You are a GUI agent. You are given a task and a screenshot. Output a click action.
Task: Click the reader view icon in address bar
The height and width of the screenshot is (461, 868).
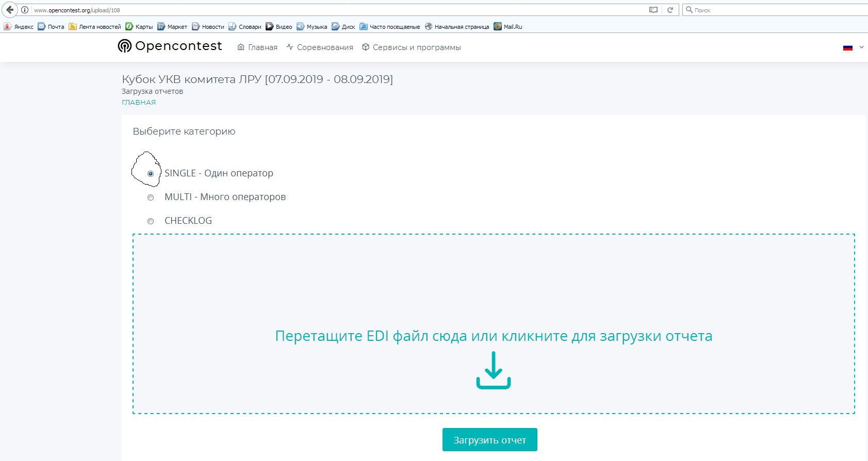pos(653,10)
